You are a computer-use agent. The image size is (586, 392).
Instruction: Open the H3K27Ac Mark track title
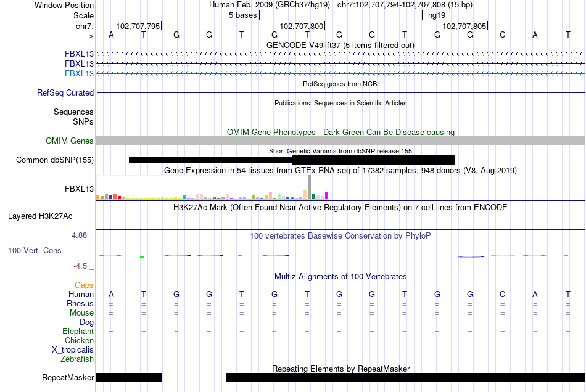click(x=340, y=208)
